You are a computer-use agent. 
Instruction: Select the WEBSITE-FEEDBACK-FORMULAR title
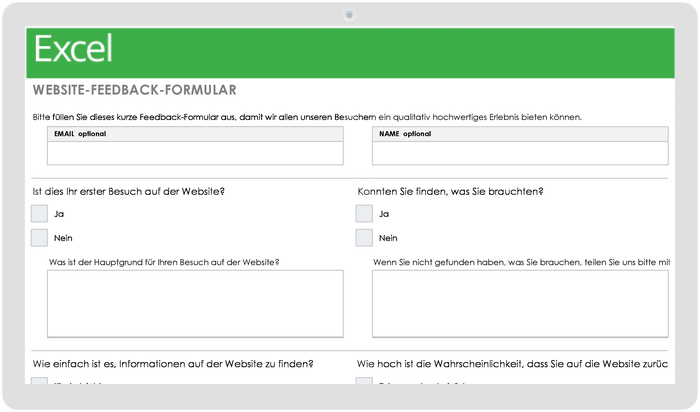point(134,91)
